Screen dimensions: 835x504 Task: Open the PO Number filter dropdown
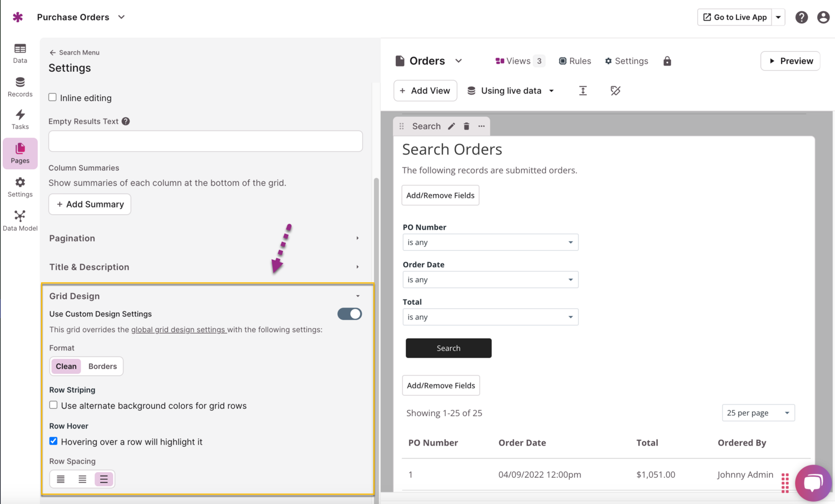point(490,243)
